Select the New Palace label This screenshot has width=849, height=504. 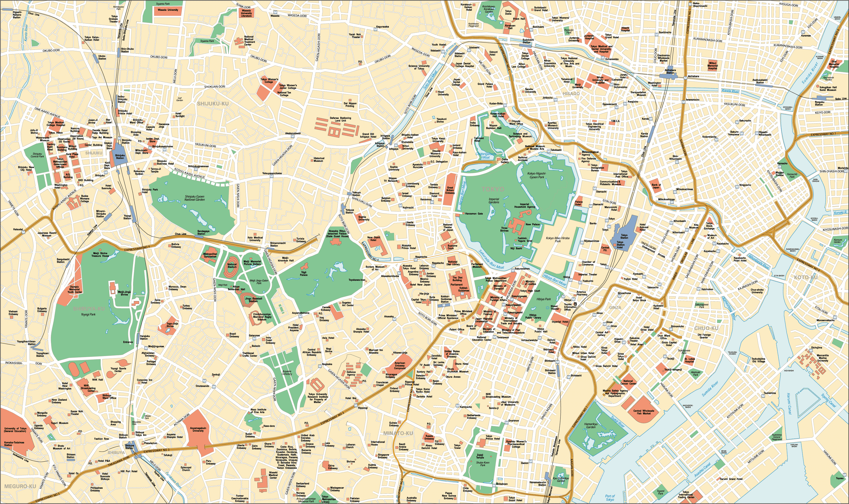click(x=532, y=224)
